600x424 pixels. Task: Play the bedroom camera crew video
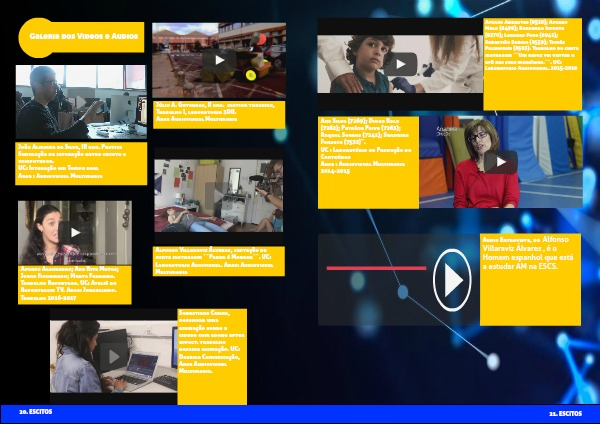(x=218, y=195)
